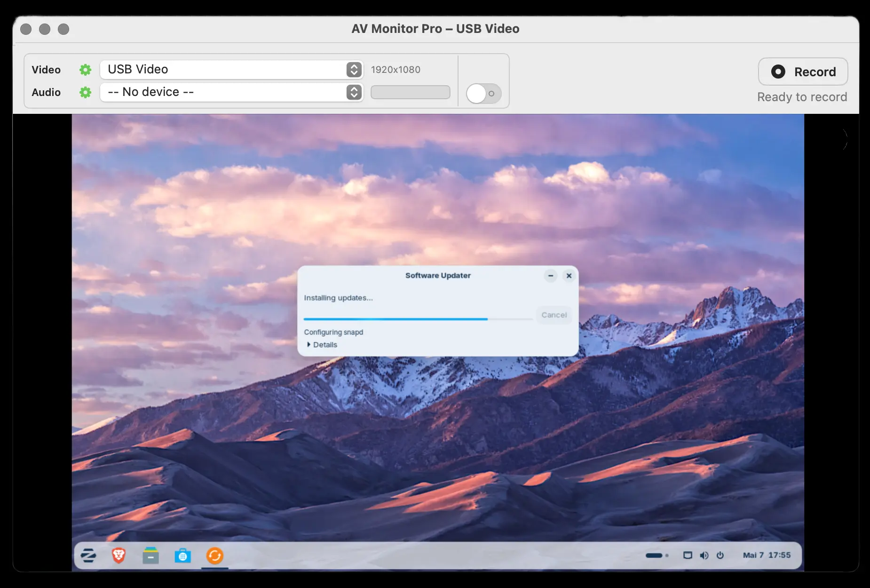Close the Software Updater dialog
870x588 pixels.
[x=569, y=276]
